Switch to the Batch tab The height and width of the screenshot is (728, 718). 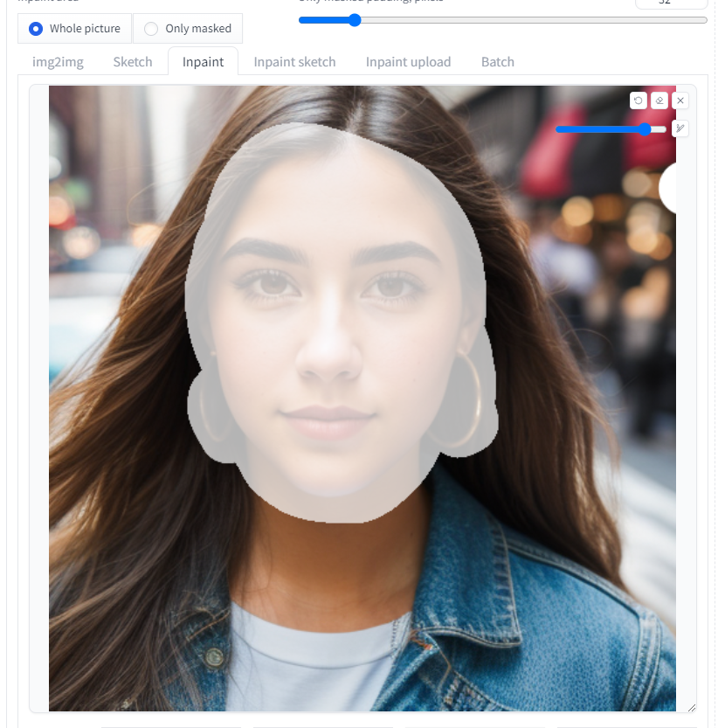tap(498, 62)
